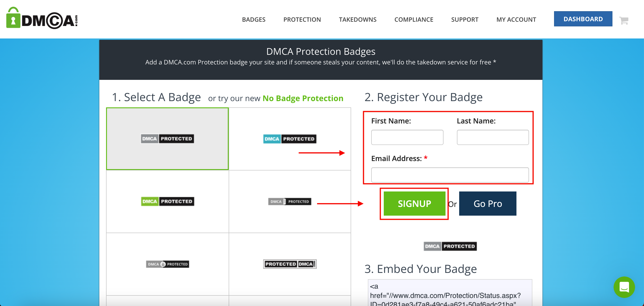Viewport: 644px width, 306px height.
Task: Go to the Dashboard
Action: click(x=583, y=19)
